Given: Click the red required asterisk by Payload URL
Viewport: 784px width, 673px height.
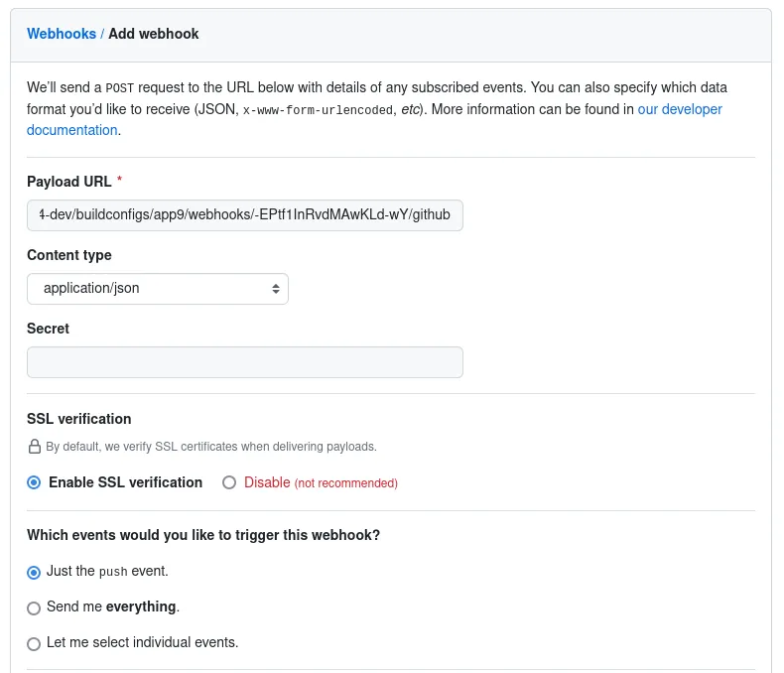Looking at the screenshot, I should coord(120,181).
